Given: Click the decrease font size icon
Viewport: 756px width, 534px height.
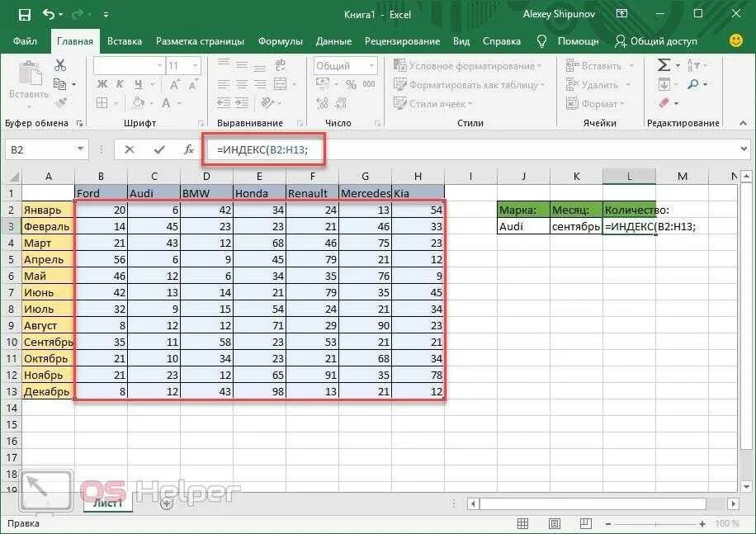Looking at the screenshot, I should [193, 85].
